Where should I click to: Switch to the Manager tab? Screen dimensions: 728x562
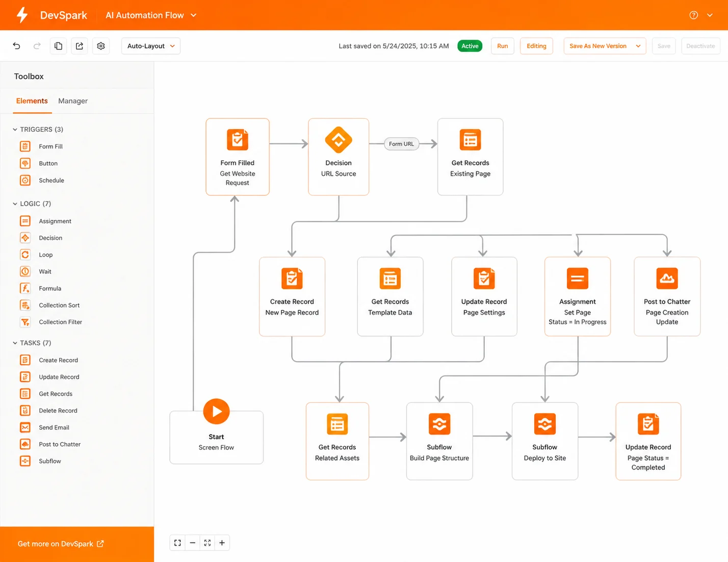click(73, 101)
